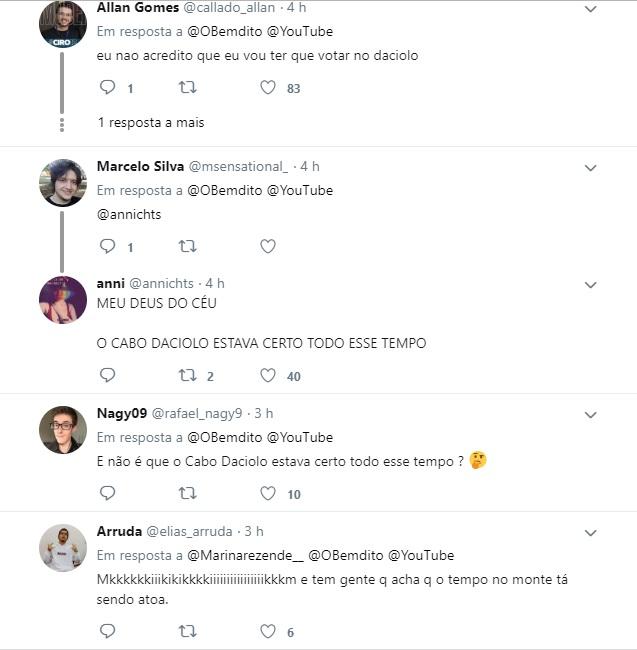
Task: Open @Marinarezende__ profile link
Action: tap(244, 555)
